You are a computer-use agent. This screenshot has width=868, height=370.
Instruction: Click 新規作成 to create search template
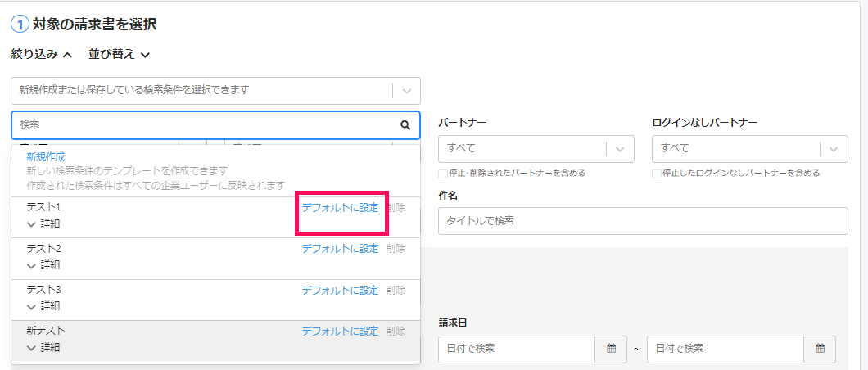point(45,156)
